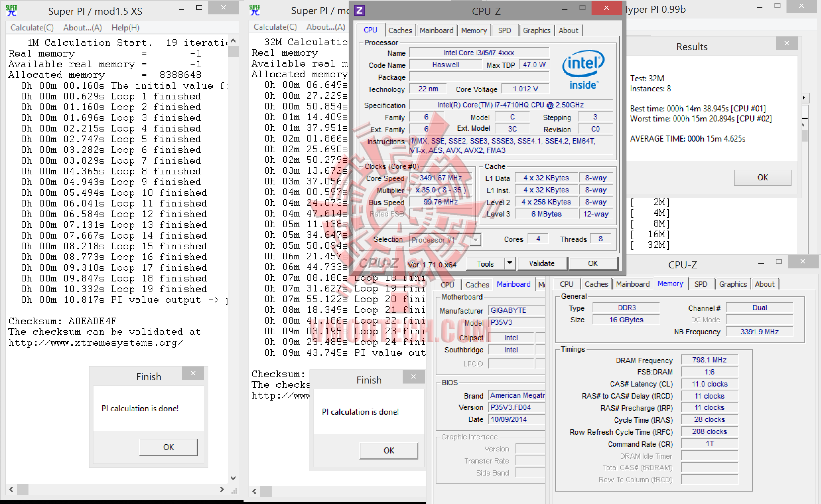
Task: Close the 32M Finish dialog with X
Action: (x=414, y=376)
